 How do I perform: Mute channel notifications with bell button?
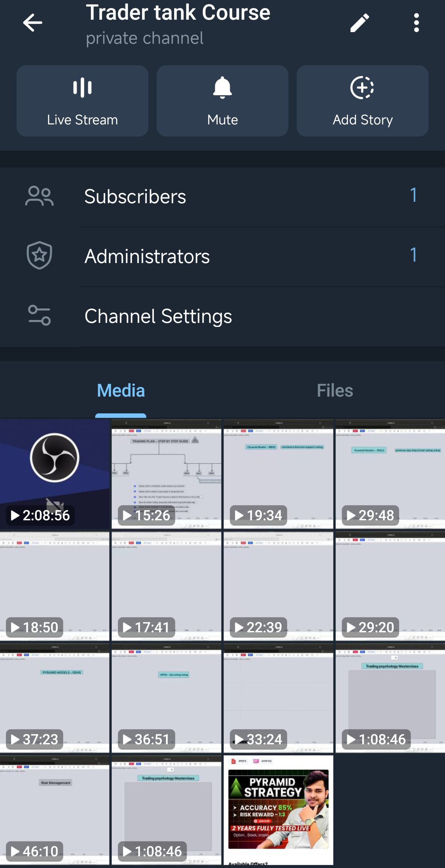tap(222, 101)
